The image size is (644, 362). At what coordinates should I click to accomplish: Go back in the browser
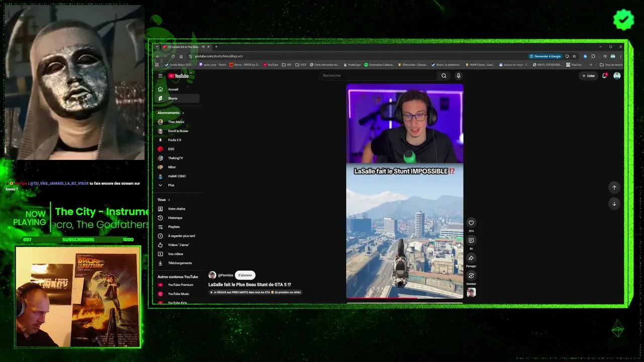(157, 56)
